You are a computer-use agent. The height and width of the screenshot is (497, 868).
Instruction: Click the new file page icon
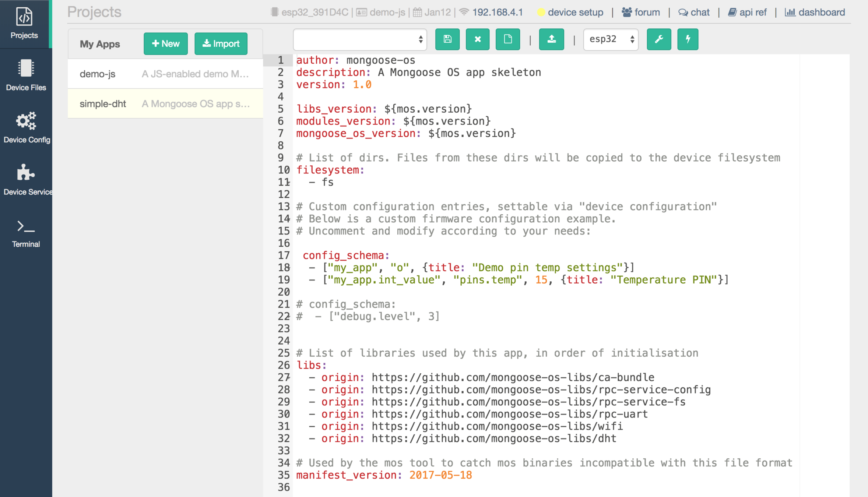[507, 39]
